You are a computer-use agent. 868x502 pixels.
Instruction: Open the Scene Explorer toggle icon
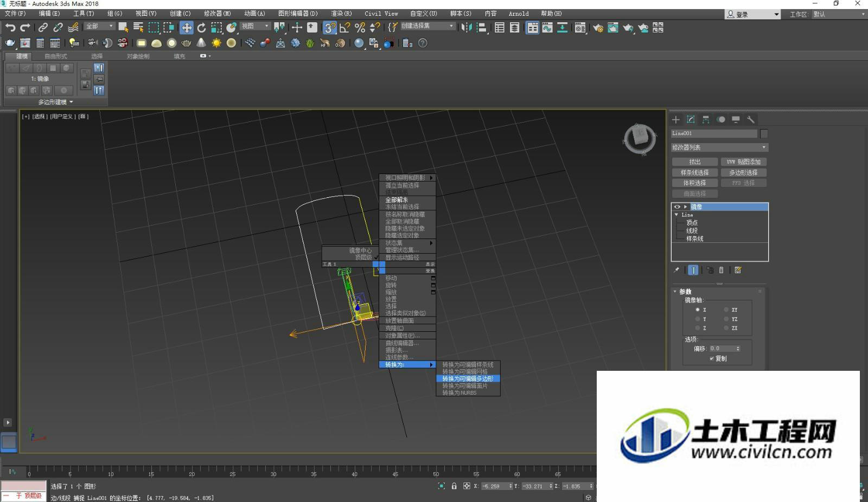[500, 27]
